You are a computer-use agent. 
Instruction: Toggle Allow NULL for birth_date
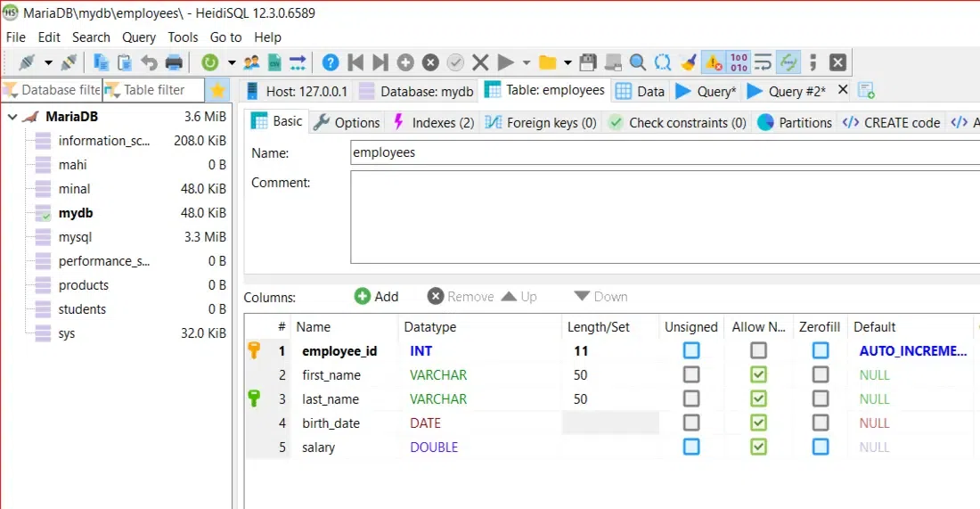pos(758,423)
